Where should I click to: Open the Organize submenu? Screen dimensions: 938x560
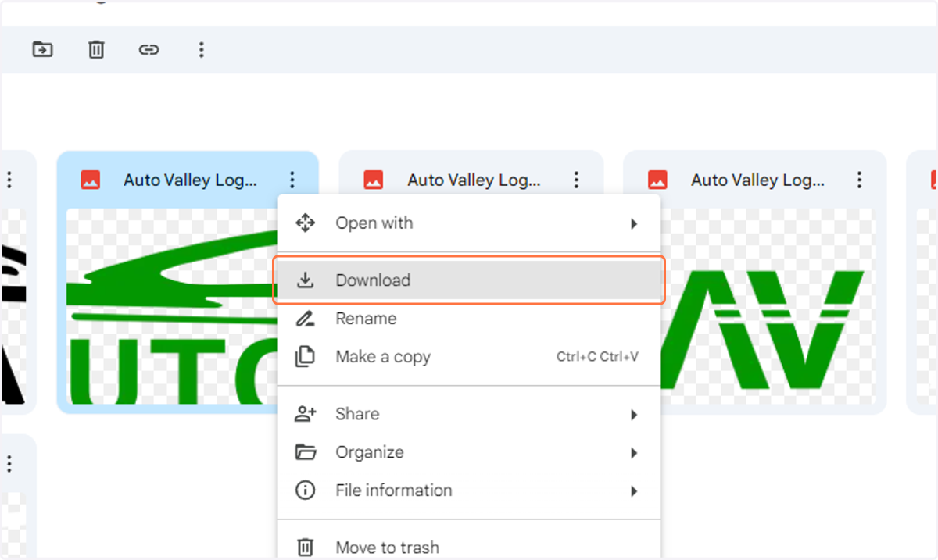(469, 452)
